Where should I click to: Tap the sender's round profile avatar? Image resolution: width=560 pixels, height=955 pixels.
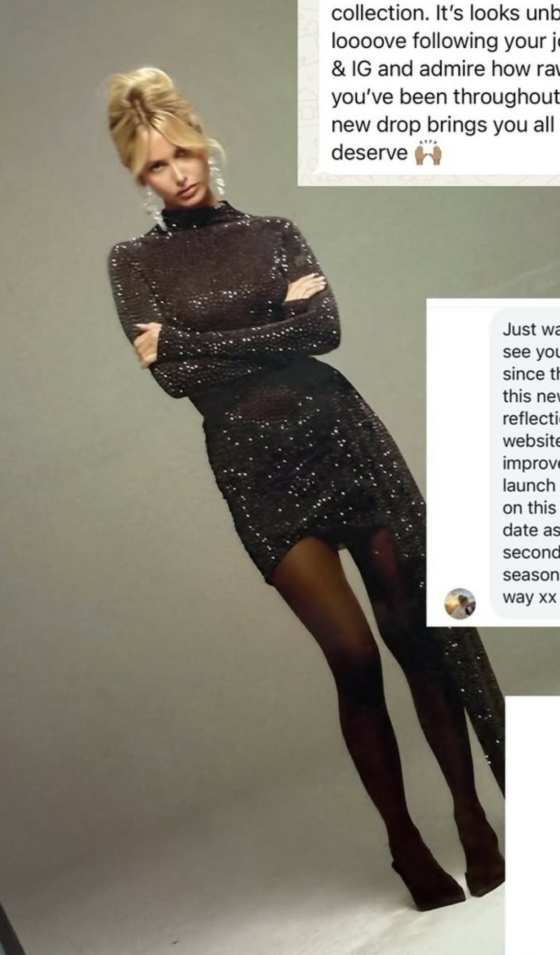460,603
